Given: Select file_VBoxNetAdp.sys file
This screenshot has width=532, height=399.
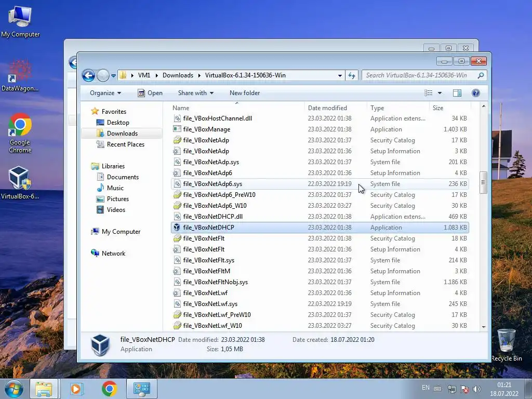Looking at the screenshot, I should [x=211, y=162].
